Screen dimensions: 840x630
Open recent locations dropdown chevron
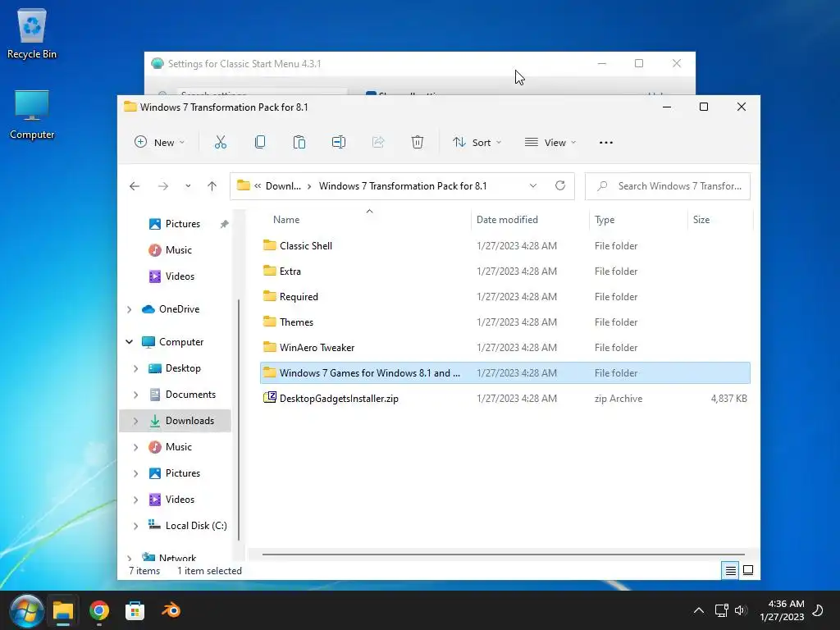(x=188, y=186)
